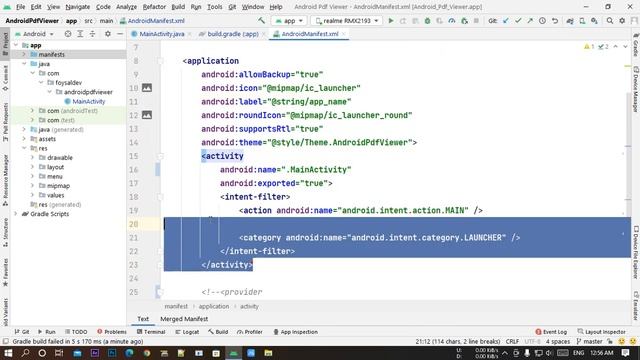640x360 pixels.
Task: Click master Git branch in status bar
Action: 590,341
